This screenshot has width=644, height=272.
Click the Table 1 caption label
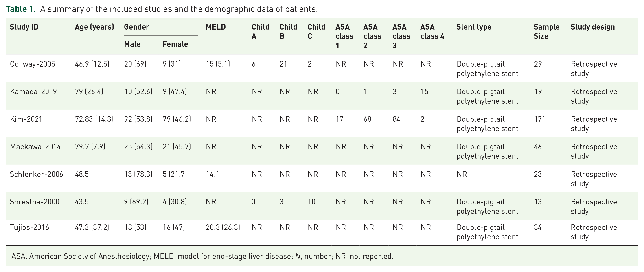pos(21,9)
